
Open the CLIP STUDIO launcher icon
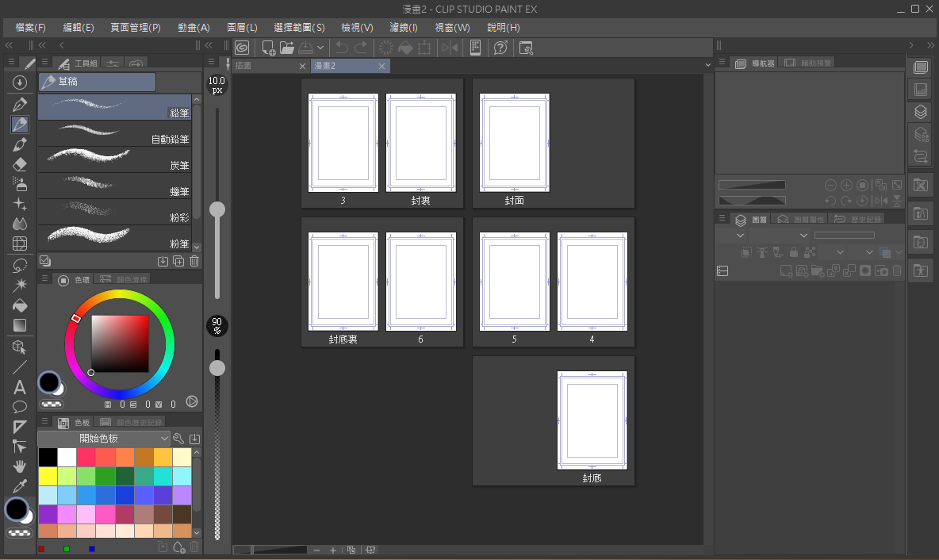[242, 48]
